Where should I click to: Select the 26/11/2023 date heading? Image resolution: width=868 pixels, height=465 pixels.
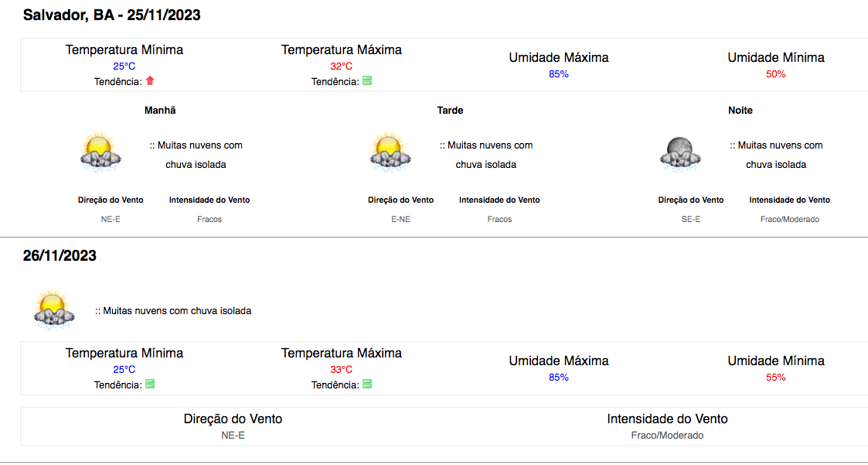pyautogui.click(x=60, y=255)
